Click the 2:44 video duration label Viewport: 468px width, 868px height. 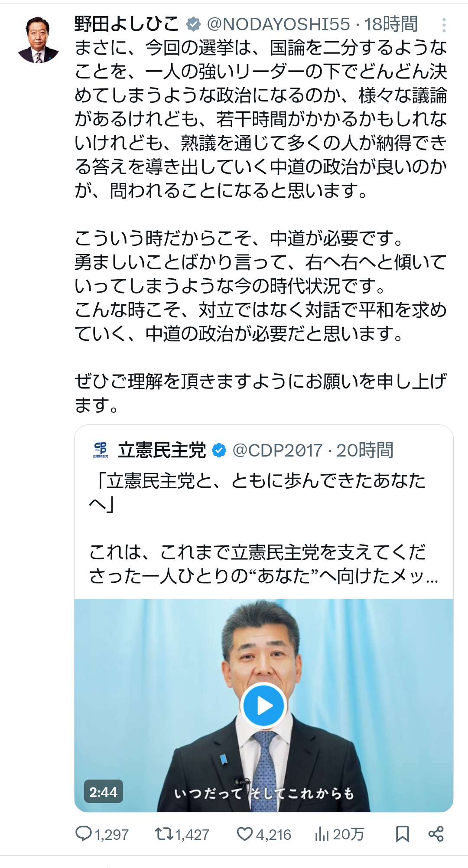[x=104, y=792]
